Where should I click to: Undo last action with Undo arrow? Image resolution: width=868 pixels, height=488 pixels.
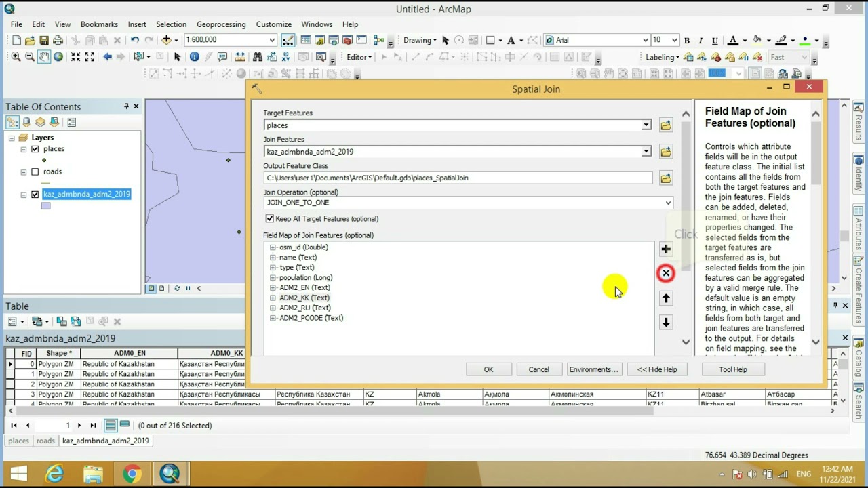pyautogui.click(x=134, y=41)
